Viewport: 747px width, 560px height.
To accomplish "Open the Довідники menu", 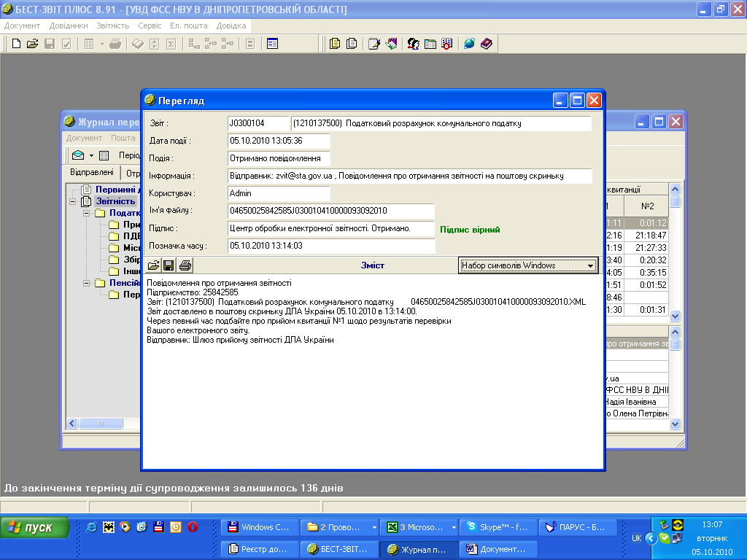I will point(69,26).
